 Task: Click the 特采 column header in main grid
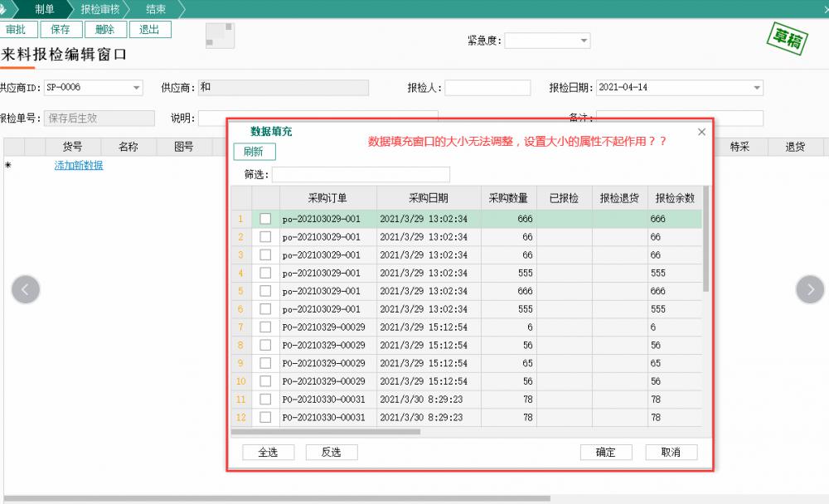tap(740, 147)
